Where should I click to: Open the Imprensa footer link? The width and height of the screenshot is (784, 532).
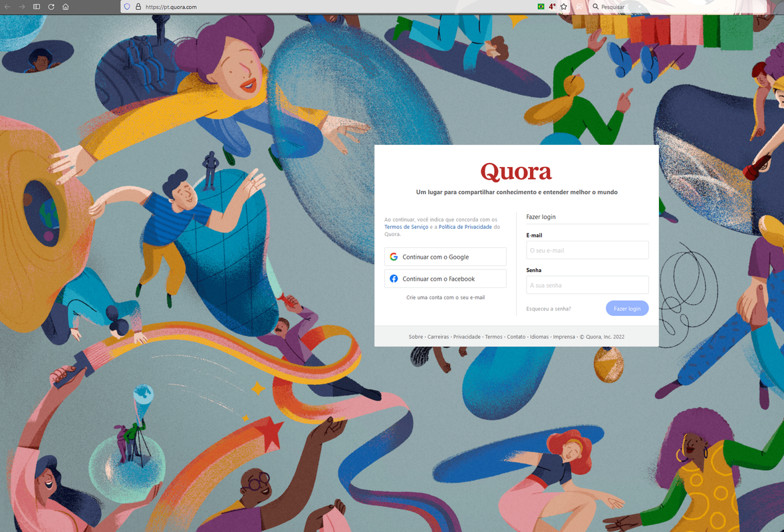click(563, 336)
